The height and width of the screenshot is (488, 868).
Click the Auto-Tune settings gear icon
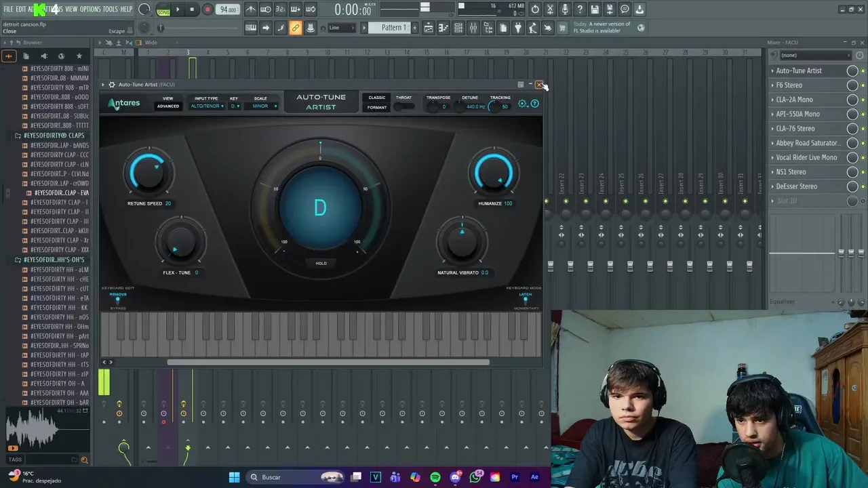tap(523, 104)
